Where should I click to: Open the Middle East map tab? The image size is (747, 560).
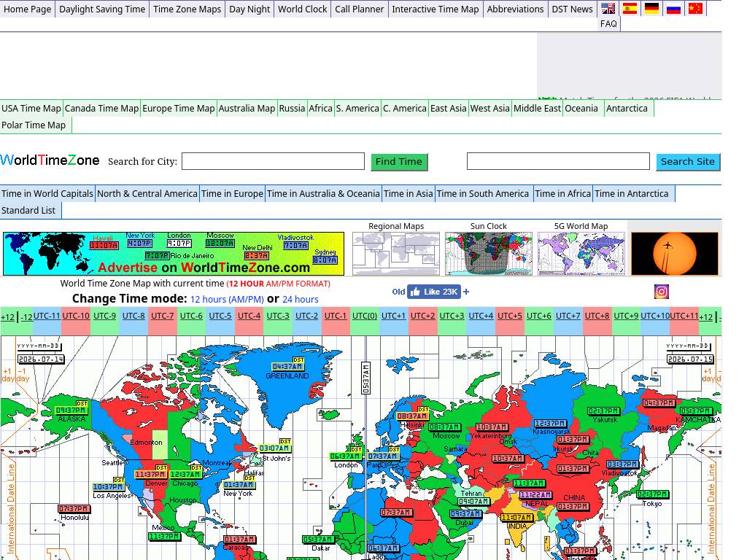point(537,109)
